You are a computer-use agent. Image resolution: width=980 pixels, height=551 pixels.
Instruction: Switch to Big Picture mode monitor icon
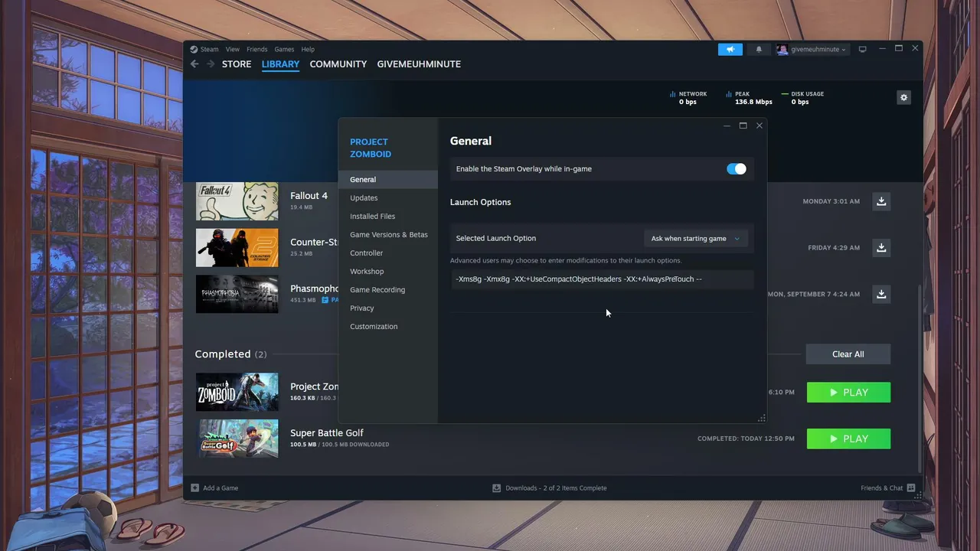[862, 49]
